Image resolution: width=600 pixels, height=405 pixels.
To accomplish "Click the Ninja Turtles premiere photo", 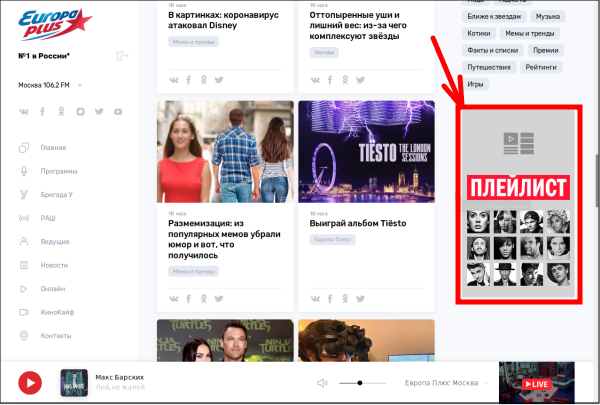I will [x=225, y=340].
